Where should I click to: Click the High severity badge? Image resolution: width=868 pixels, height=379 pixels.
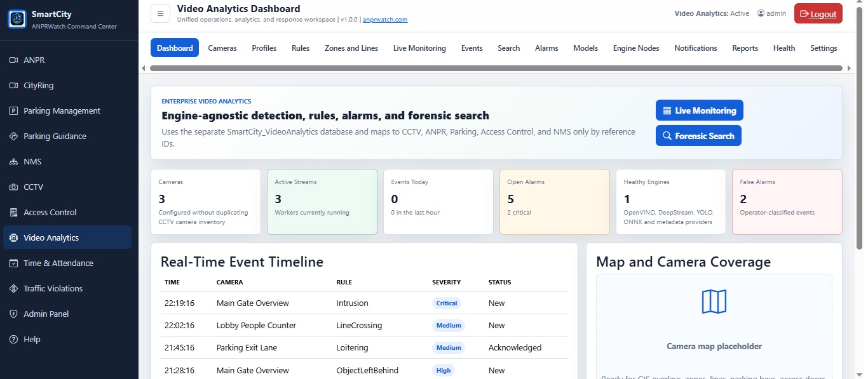tap(444, 371)
